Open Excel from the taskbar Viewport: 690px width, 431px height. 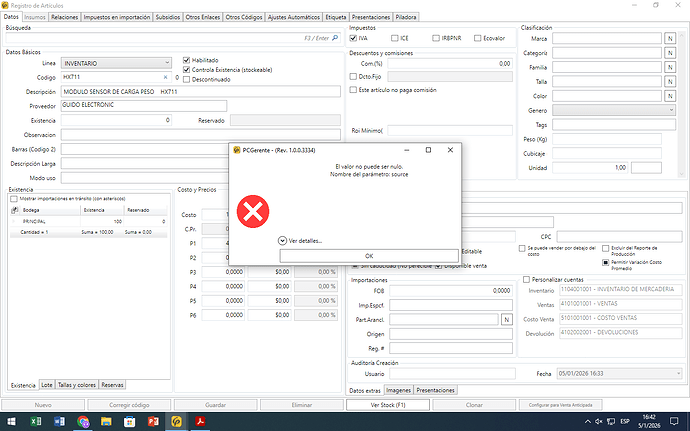[35, 422]
